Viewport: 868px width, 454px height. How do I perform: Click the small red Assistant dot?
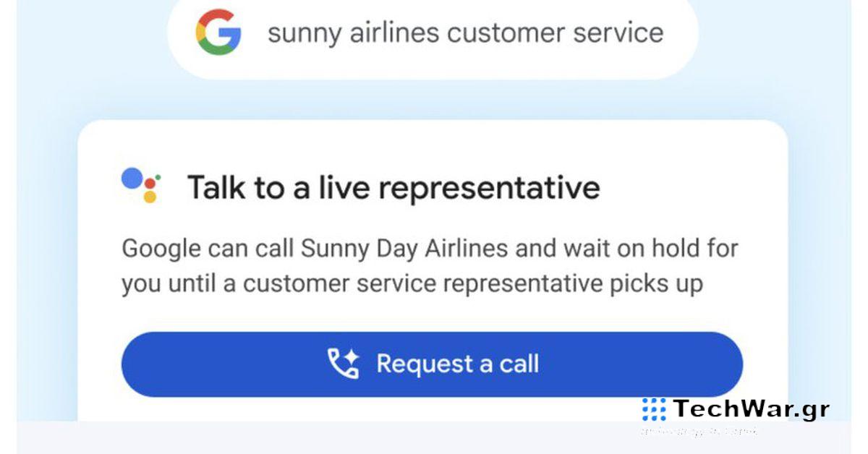pos(150,184)
